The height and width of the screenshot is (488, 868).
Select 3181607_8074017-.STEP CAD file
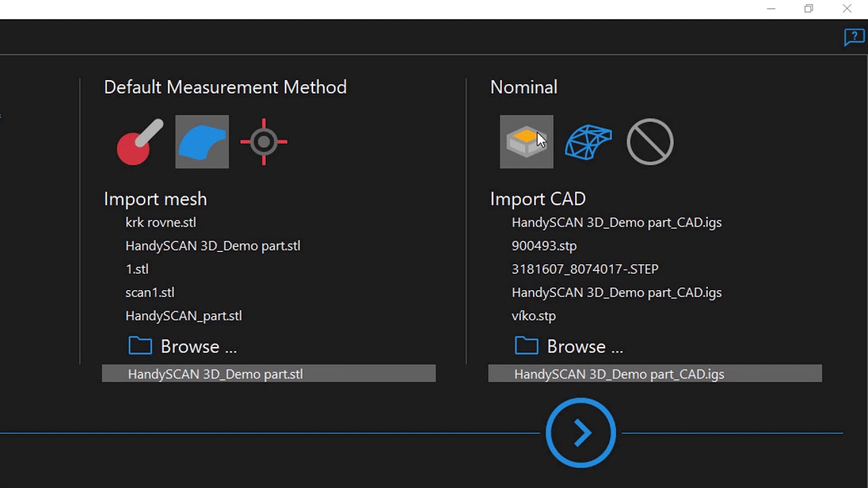(585, 268)
